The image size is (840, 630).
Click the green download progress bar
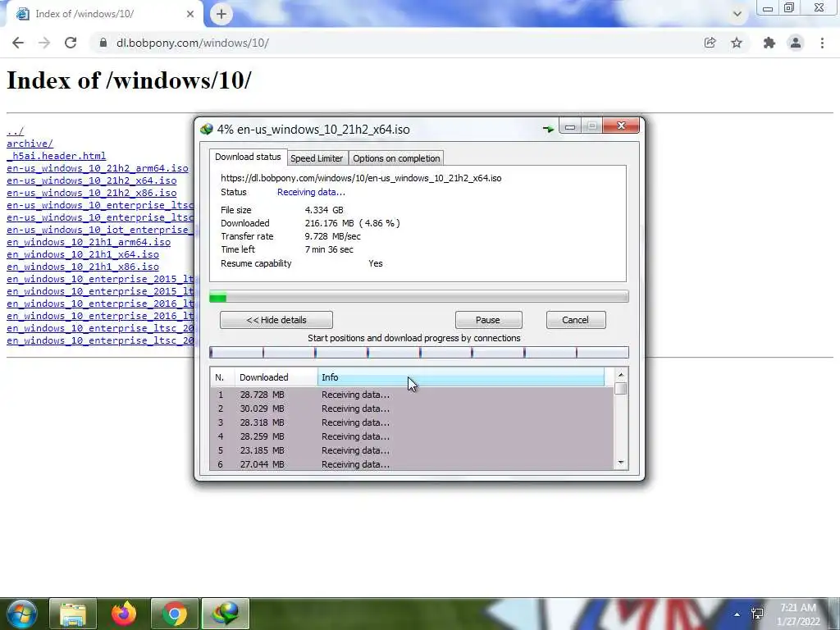click(419, 297)
